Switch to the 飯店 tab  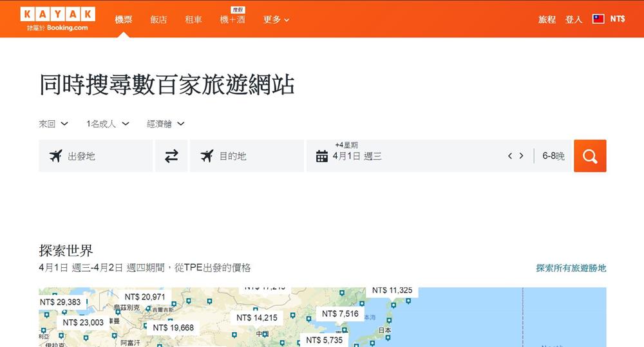click(158, 20)
